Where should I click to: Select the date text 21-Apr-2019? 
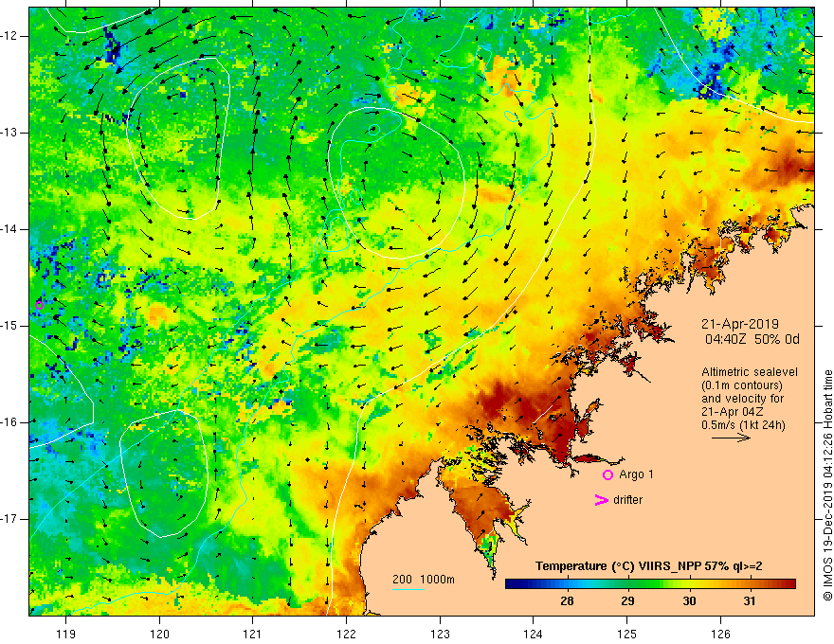[740, 324]
